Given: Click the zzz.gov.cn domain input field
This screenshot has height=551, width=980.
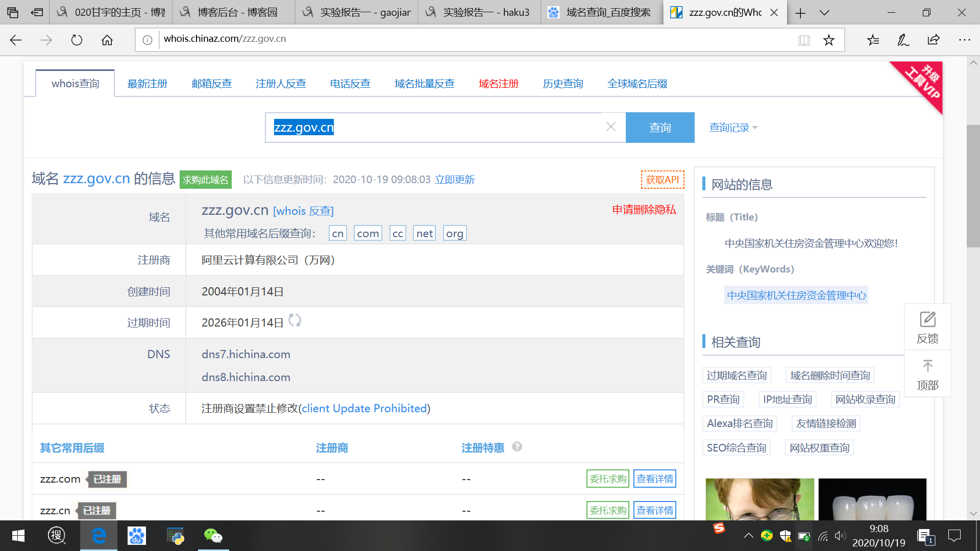Looking at the screenshot, I should pos(434,128).
